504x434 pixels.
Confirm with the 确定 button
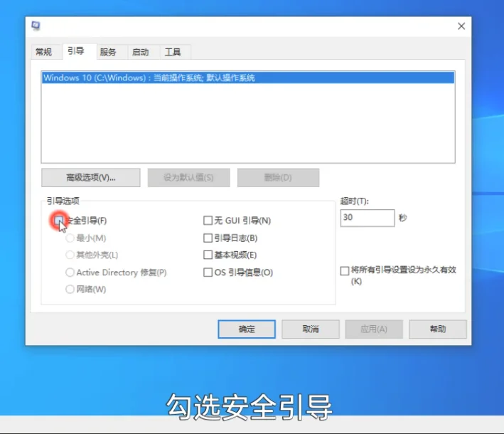click(x=247, y=329)
